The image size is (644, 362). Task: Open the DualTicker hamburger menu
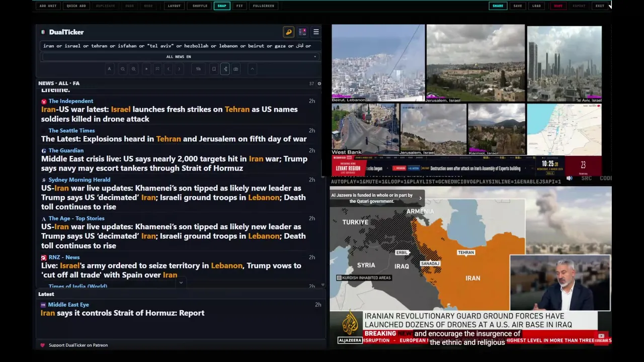pyautogui.click(x=316, y=32)
